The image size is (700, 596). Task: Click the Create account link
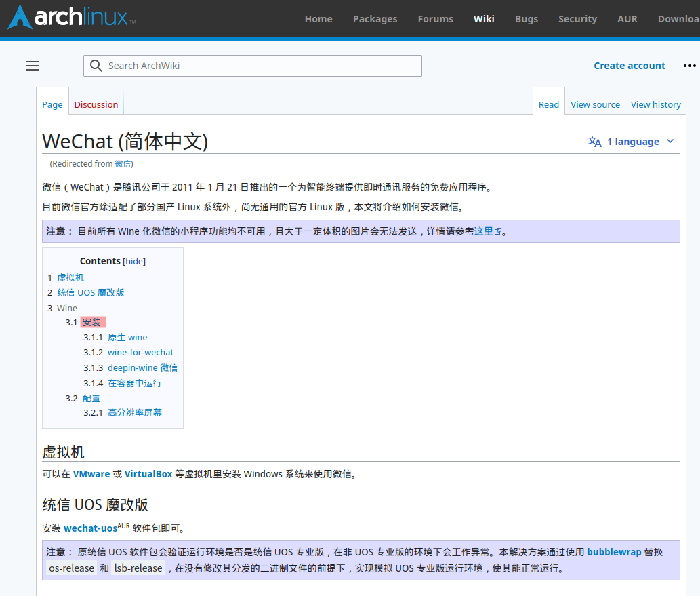[630, 65]
